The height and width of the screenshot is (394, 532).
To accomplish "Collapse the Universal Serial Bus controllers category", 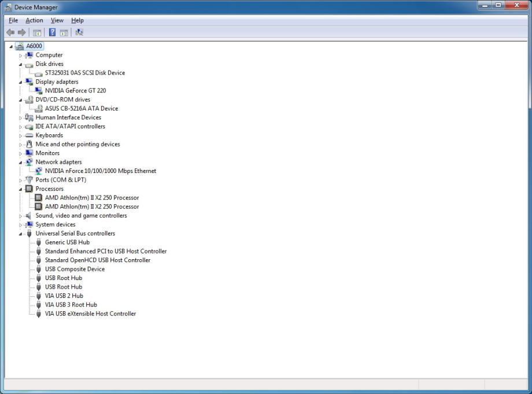I will point(20,234).
